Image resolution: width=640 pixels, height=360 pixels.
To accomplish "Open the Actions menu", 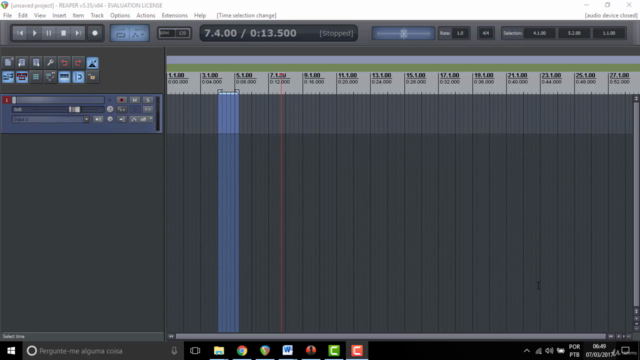I will pyautogui.click(x=146, y=16).
